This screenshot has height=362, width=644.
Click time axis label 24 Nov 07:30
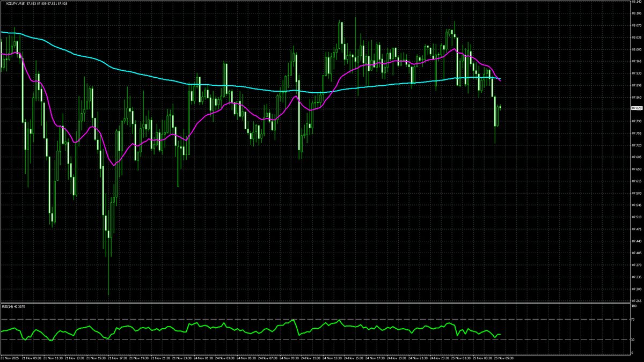(x=269, y=358)
